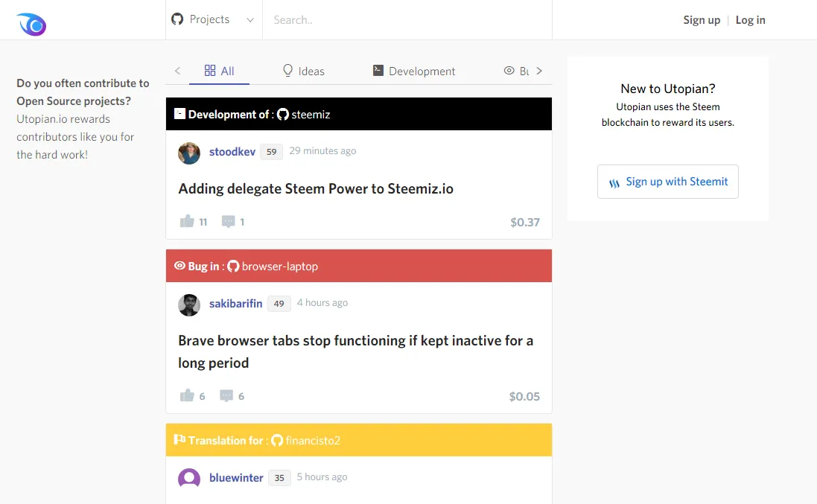This screenshot has width=817, height=504.
Task: Click the grid icon in All tab
Action: point(210,70)
